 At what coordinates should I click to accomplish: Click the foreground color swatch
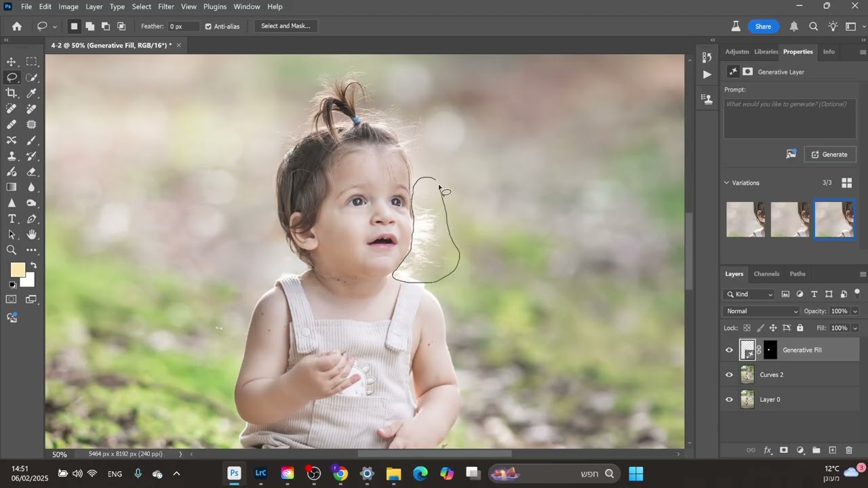(16, 268)
